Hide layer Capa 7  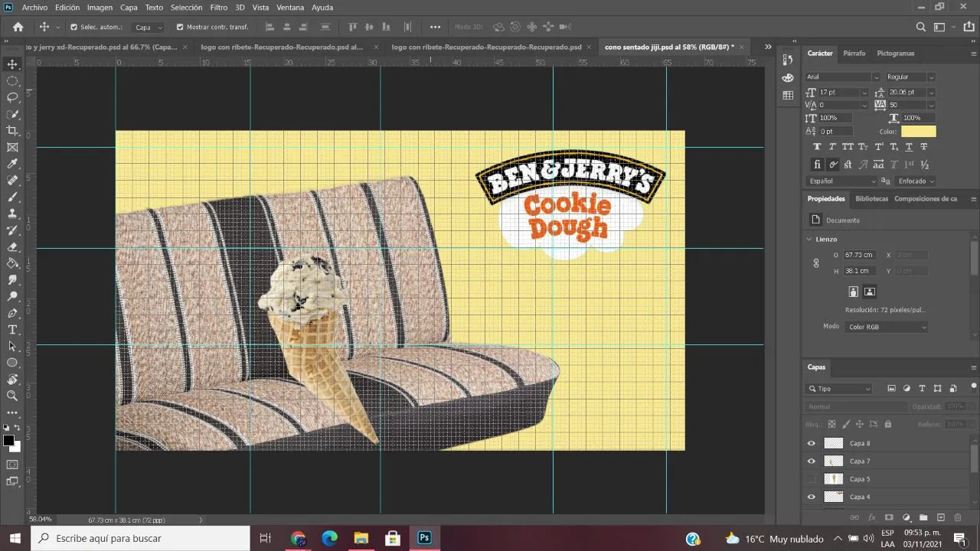pos(812,461)
